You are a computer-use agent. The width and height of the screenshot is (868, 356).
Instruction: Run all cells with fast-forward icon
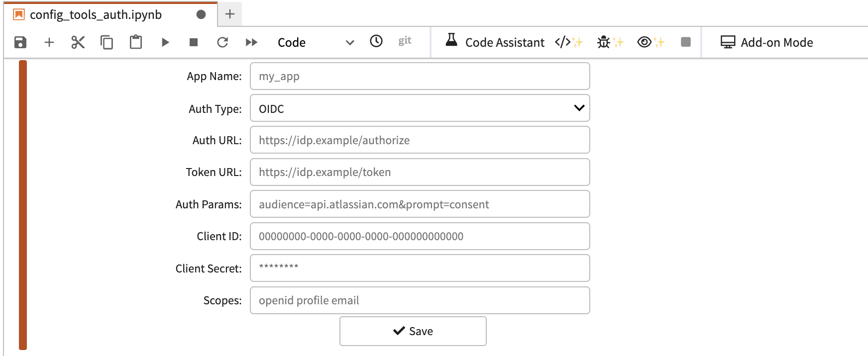tap(251, 42)
